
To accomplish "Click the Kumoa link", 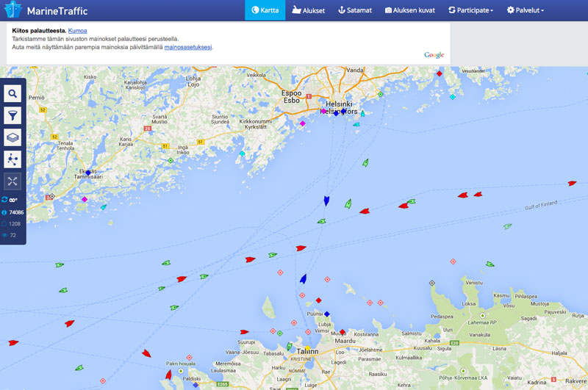I will (x=78, y=31).
